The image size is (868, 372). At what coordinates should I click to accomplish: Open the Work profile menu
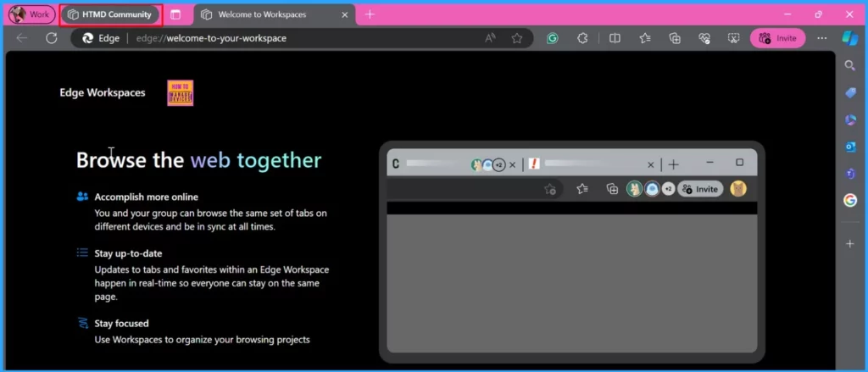(x=31, y=14)
